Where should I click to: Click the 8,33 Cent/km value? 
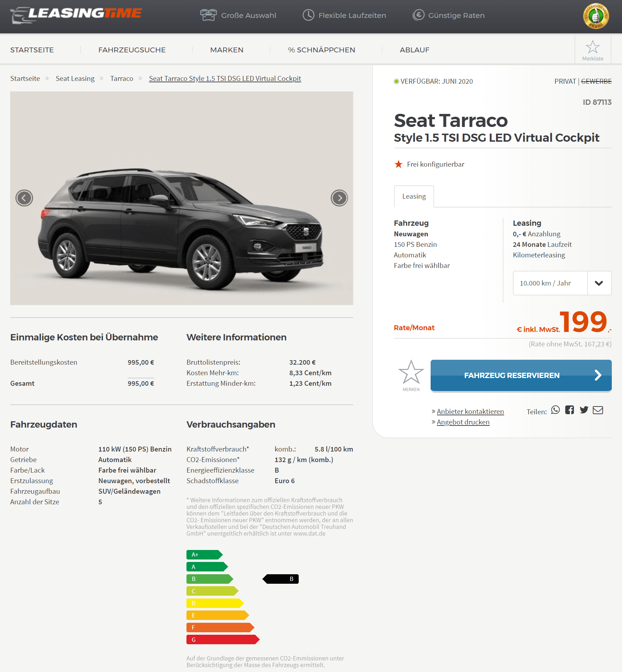click(310, 373)
